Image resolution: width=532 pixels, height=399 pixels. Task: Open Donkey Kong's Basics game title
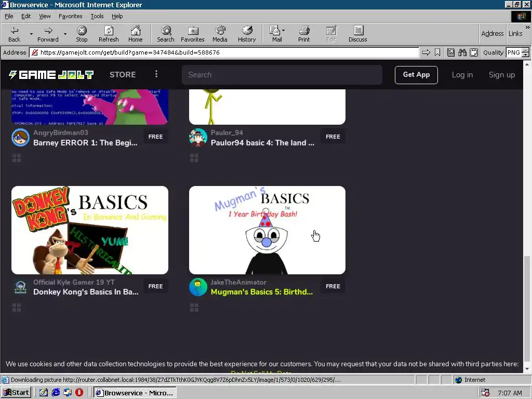(86, 292)
